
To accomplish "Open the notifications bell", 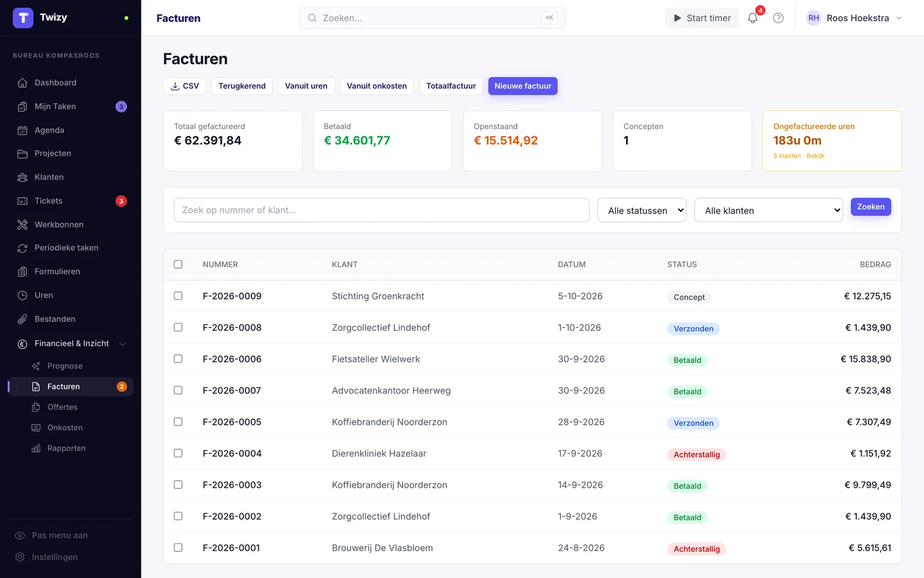I will [x=752, y=18].
